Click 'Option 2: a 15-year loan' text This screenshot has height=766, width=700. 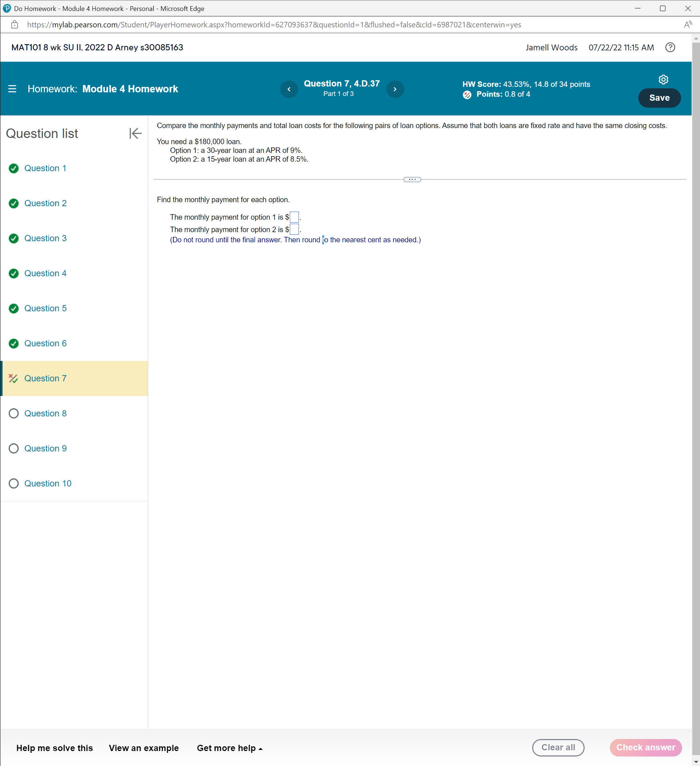click(x=239, y=159)
